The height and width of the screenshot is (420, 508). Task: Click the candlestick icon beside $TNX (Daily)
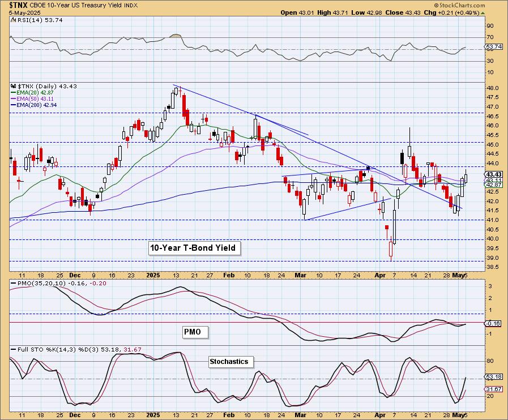point(13,87)
